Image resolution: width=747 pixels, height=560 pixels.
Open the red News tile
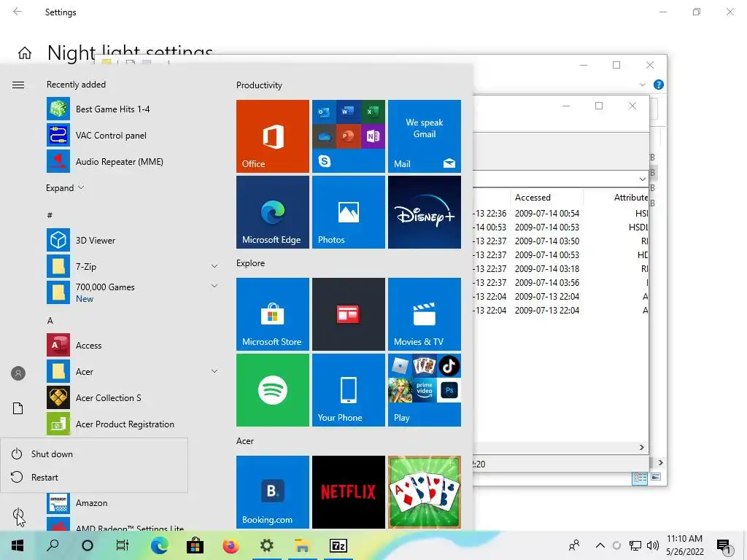(x=349, y=314)
